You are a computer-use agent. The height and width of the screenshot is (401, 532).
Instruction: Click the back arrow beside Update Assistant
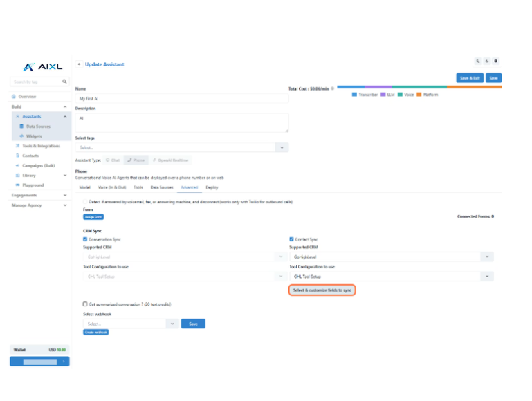click(x=79, y=64)
